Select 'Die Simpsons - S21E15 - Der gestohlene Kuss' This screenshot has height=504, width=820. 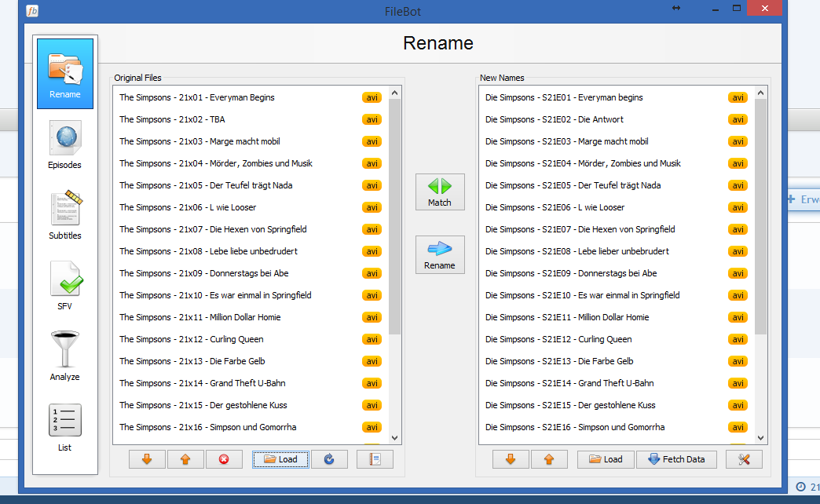click(x=617, y=405)
